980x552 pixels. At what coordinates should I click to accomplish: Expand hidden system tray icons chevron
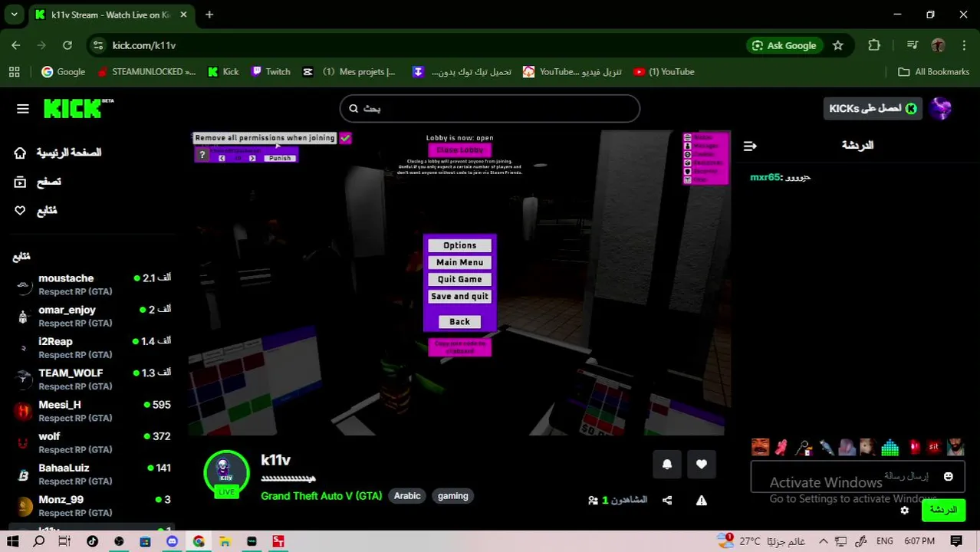pos(823,541)
